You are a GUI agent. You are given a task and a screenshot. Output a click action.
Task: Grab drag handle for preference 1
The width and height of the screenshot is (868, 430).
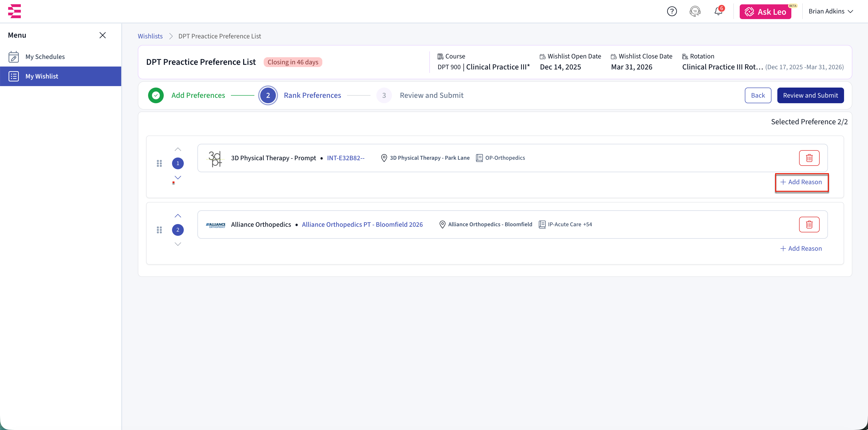[159, 164]
